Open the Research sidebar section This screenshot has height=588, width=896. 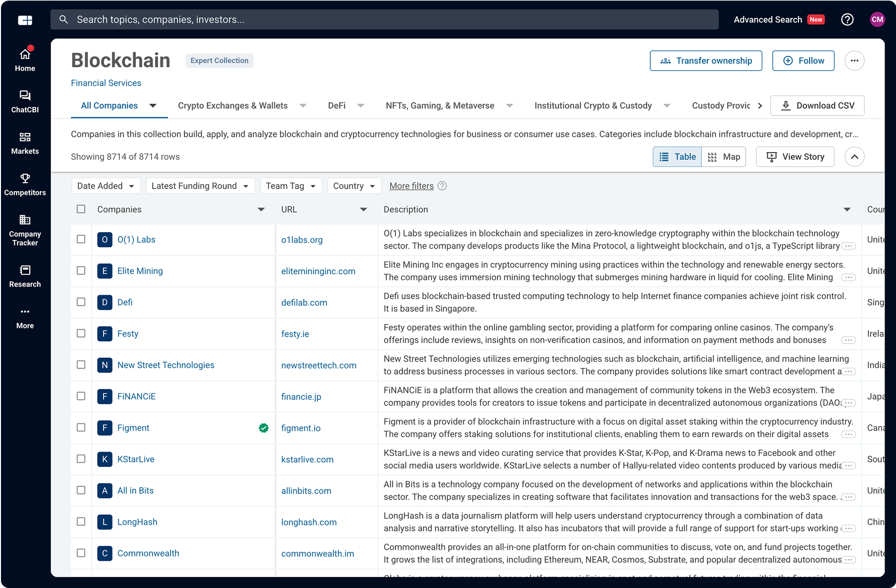tap(25, 276)
